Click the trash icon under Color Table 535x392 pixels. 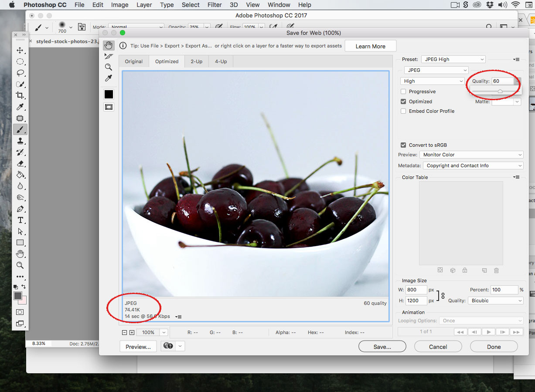coord(496,270)
